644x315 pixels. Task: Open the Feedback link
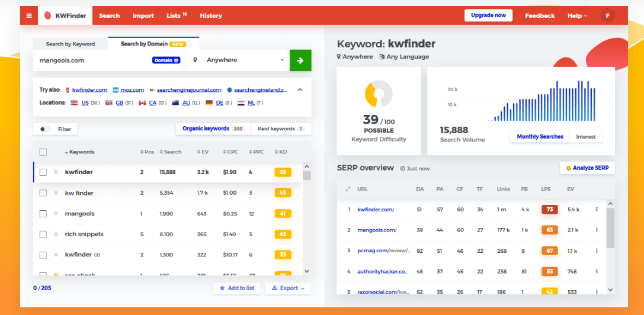(540, 15)
